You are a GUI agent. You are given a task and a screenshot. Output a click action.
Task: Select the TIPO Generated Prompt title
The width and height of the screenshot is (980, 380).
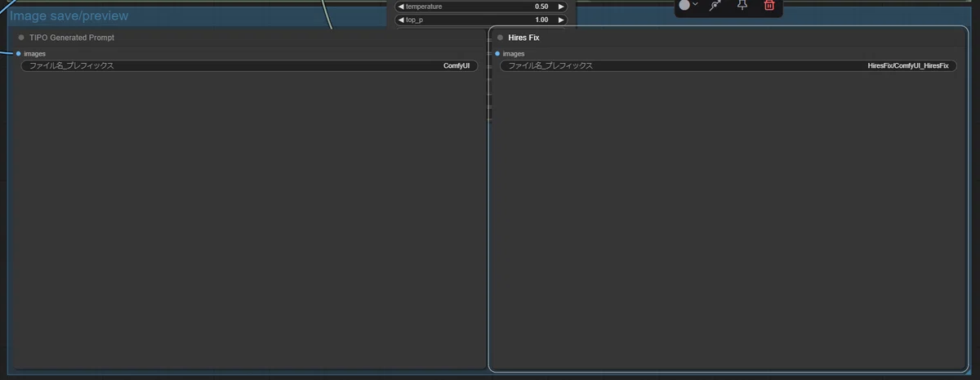pyautogui.click(x=72, y=38)
